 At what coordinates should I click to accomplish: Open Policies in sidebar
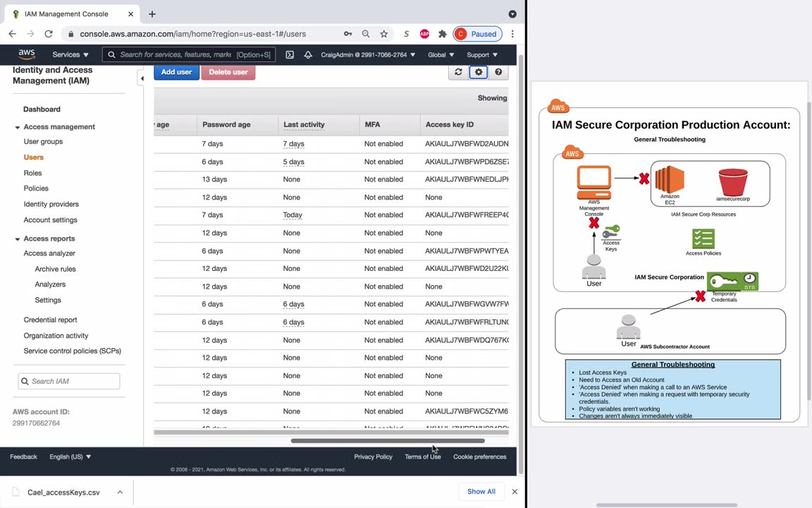[x=36, y=188]
